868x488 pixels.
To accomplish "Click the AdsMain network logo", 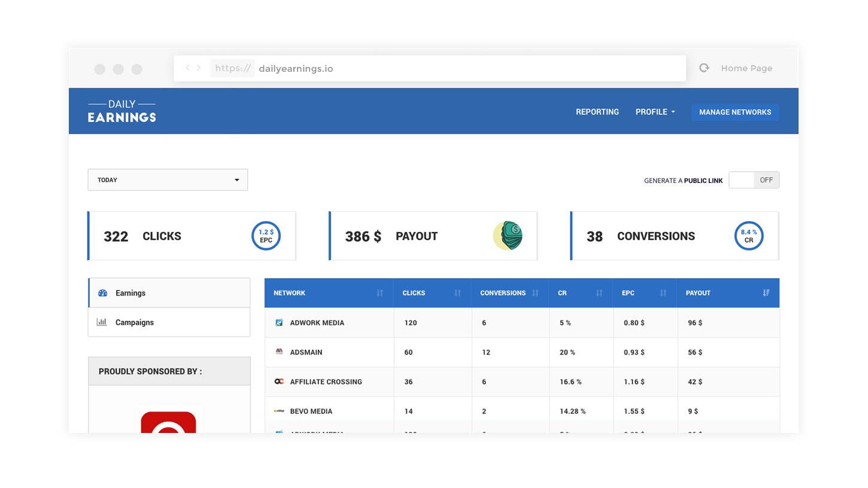I will (278, 352).
